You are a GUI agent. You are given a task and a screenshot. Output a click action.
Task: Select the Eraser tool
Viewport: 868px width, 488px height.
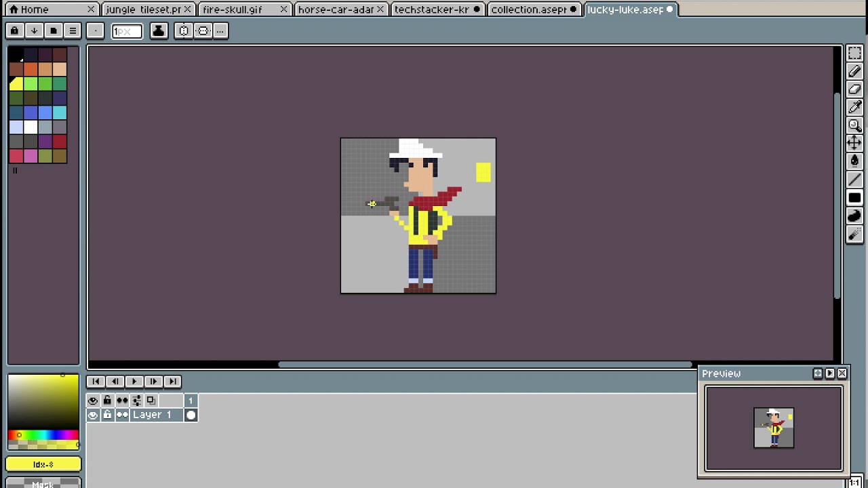point(854,89)
